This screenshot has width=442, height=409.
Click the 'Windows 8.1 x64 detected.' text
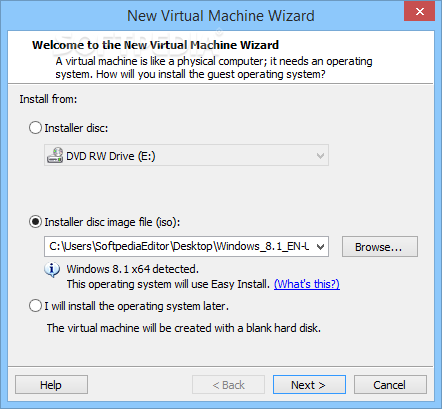click(133, 269)
